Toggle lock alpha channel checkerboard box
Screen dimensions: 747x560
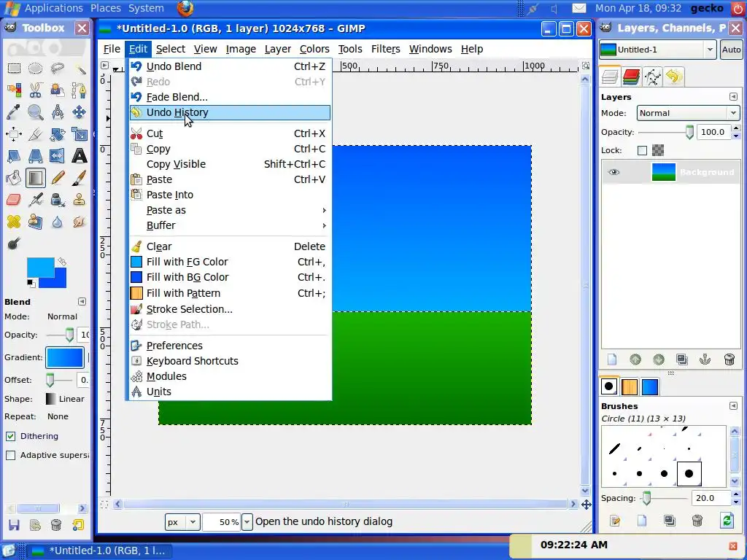pyautogui.click(x=658, y=150)
